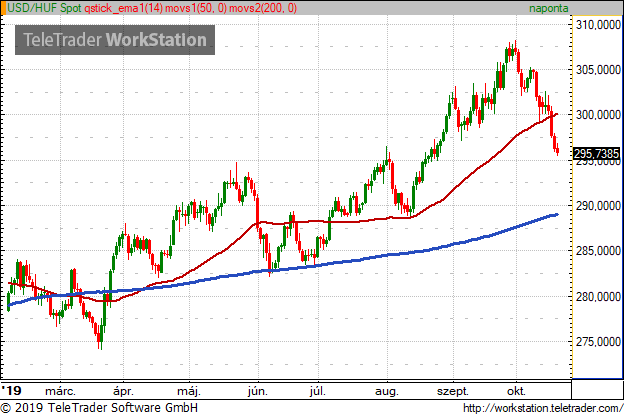Click the 305,0000 price axis label
This screenshot has width=624, height=417.
598,70
